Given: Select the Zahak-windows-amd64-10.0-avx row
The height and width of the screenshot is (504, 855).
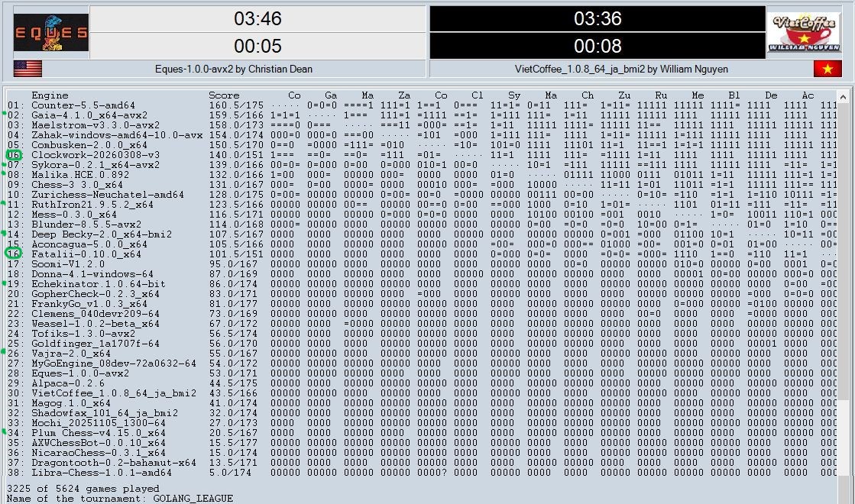Looking at the screenshot, I should (x=421, y=135).
